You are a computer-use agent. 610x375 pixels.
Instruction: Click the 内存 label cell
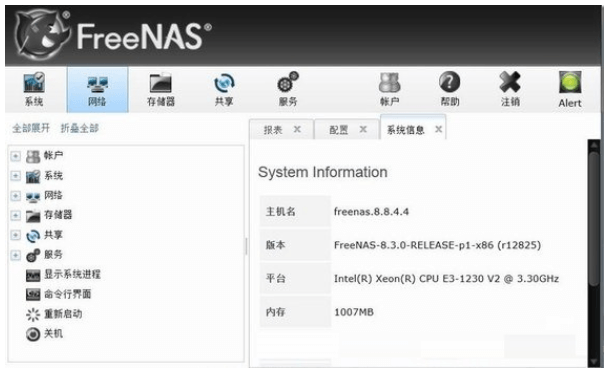(295, 312)
